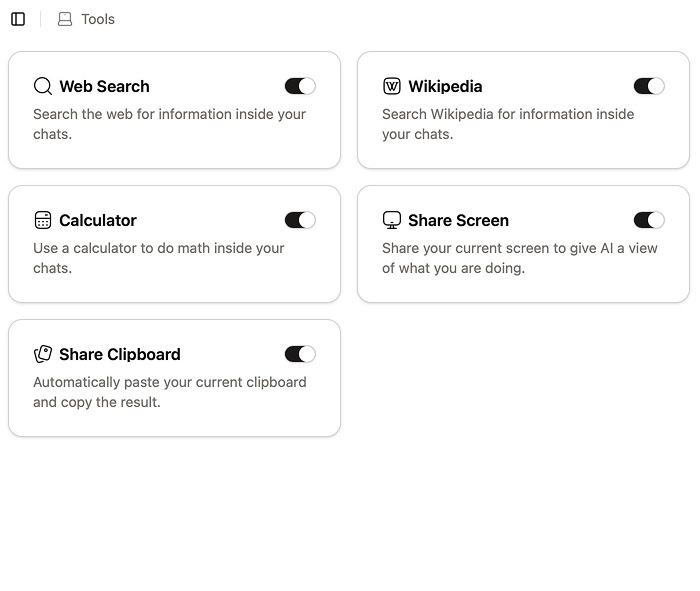
Task: Turn off the Wikipedia switch
Action: click(649, 86)
